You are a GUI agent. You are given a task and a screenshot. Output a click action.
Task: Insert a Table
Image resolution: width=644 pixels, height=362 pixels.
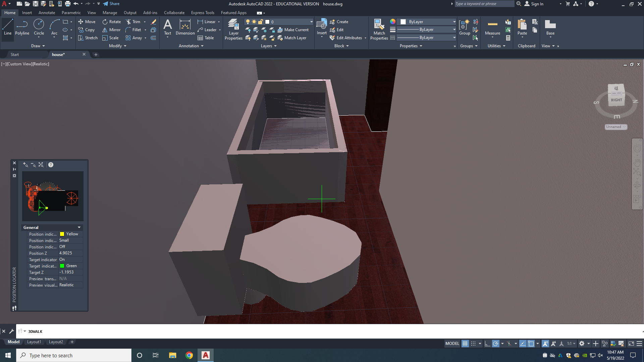click(206, 38)
